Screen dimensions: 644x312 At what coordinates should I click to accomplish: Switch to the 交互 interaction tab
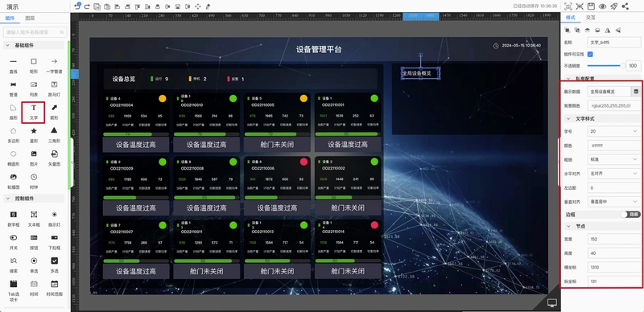click(591, 18)
